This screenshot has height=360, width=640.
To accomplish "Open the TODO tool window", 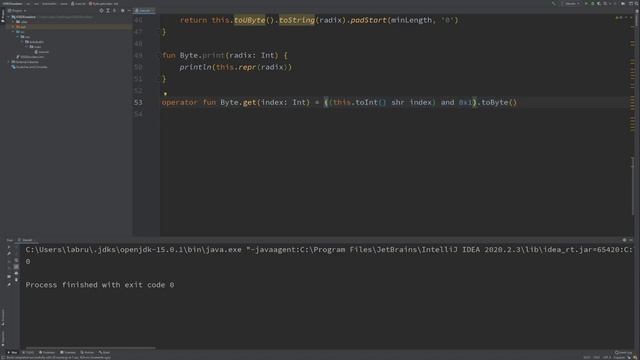I will click(x=29, y=352).
